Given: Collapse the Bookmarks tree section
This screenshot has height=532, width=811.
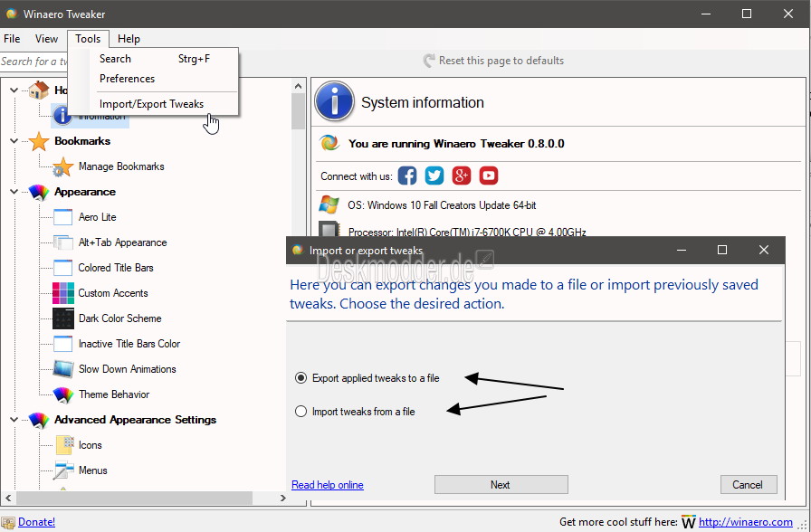Looking at the screenshot, I should tap(14, 141).
